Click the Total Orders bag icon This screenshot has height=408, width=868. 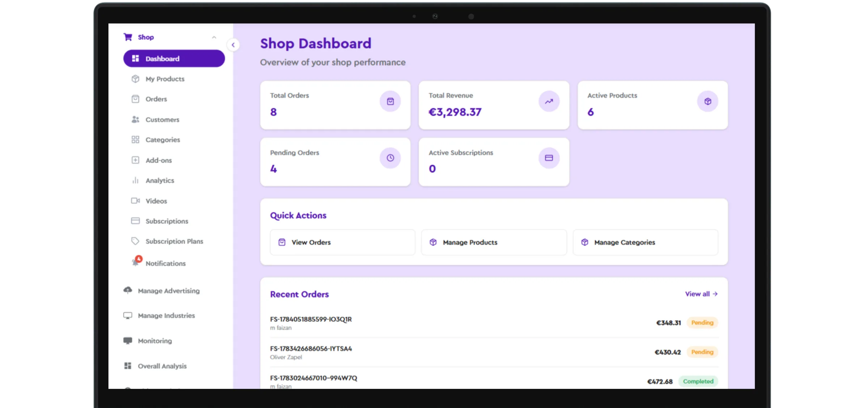coord(390,101)
